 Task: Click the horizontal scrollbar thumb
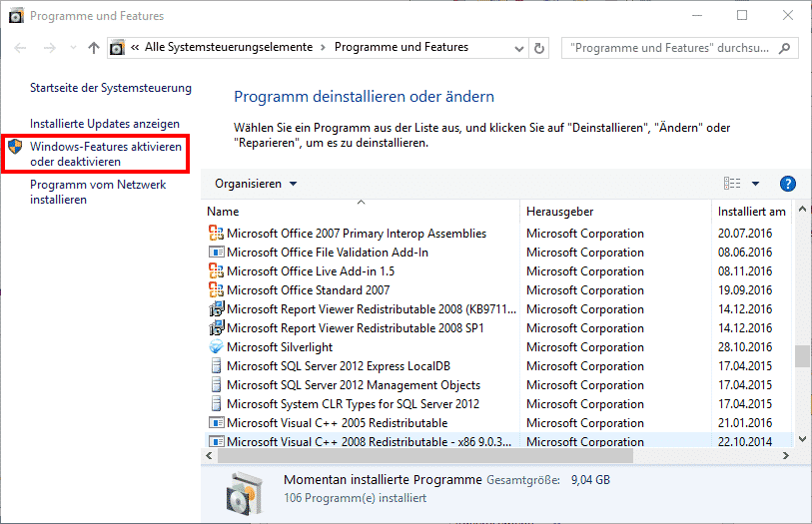(x=425, y=456)
